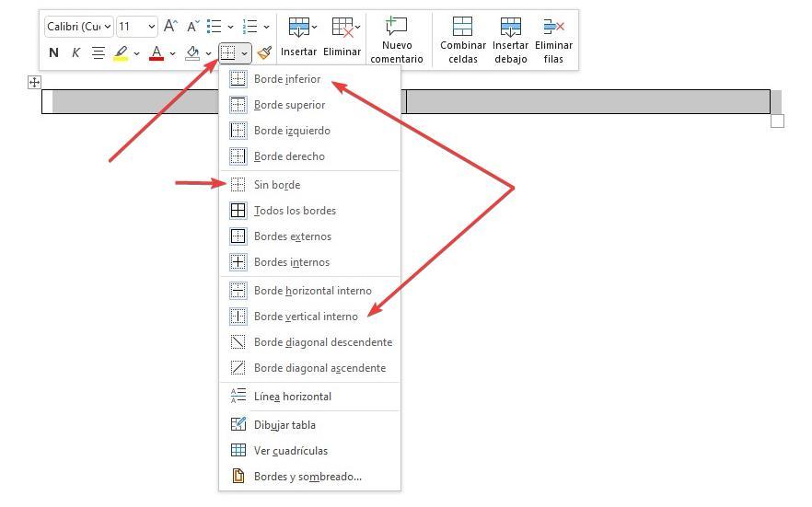
Task: Open the shading color dropdown arrow
Action: coord(208,53)
